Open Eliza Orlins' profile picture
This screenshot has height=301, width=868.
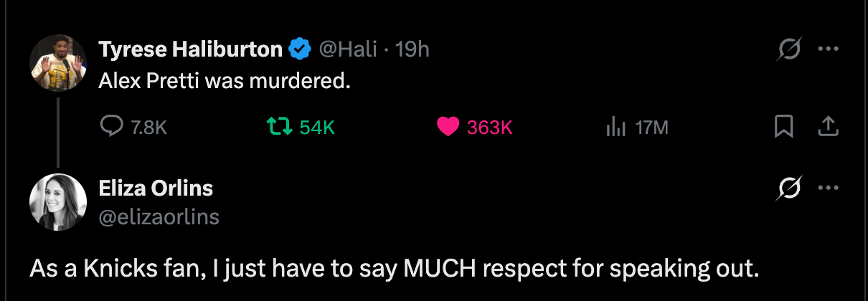(58, 202)
